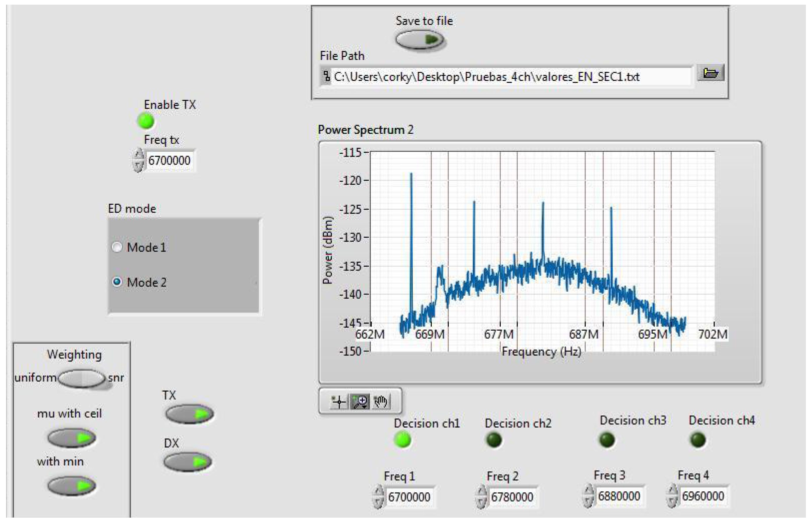The width and height of the screenshot is (812, 522).
Task: Toggle the TX push button
Action: click(x=189, y=414)
